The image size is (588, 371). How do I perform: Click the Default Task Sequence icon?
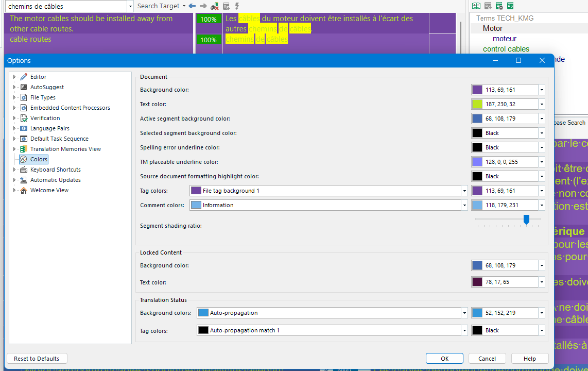(x=24, y=139)
